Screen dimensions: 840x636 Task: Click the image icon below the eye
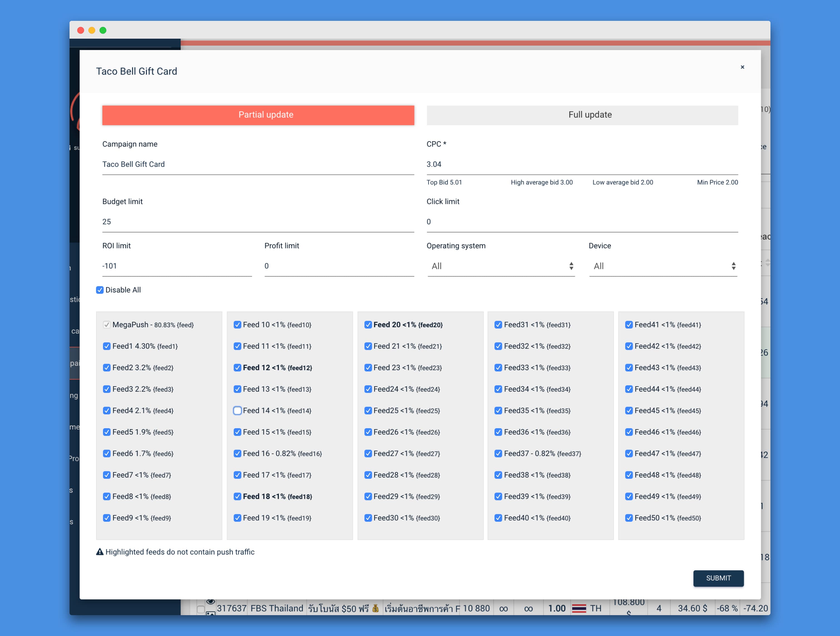pos(210,613)
